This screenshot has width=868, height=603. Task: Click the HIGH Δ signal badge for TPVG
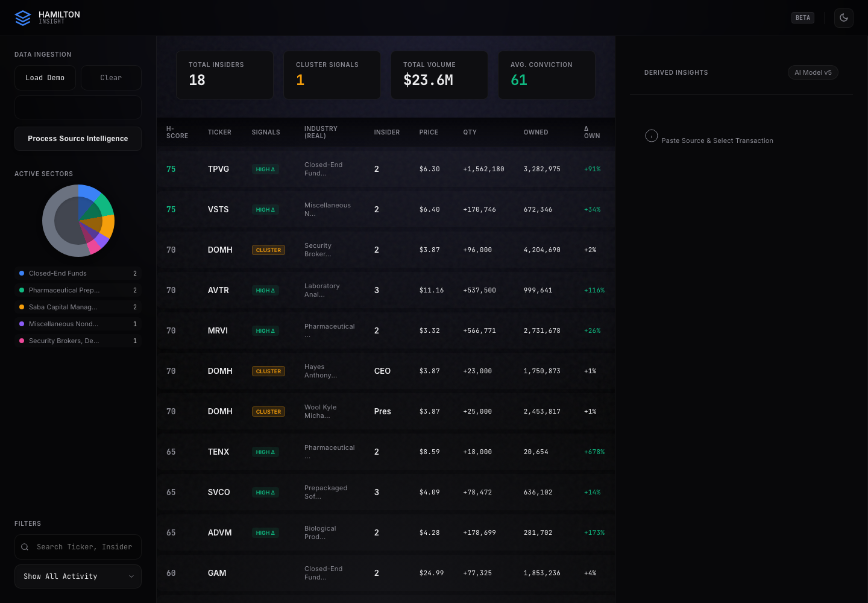(265, 169)
